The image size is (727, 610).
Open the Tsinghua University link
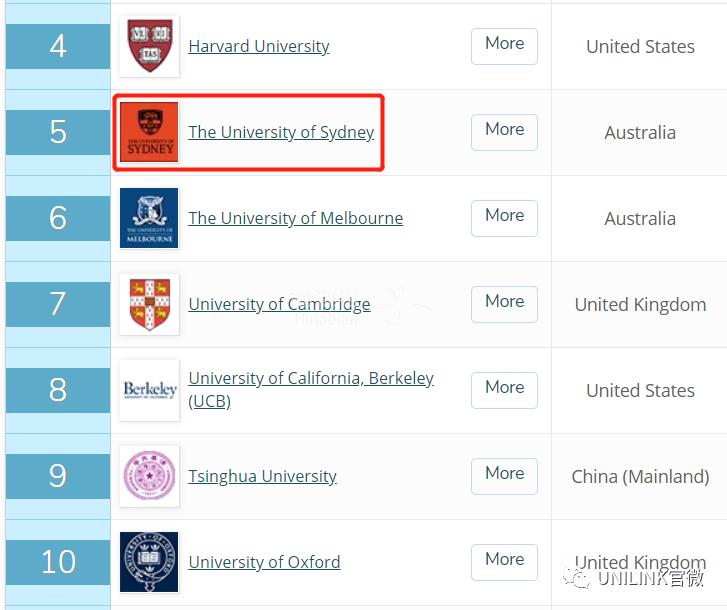coord(262,477)
